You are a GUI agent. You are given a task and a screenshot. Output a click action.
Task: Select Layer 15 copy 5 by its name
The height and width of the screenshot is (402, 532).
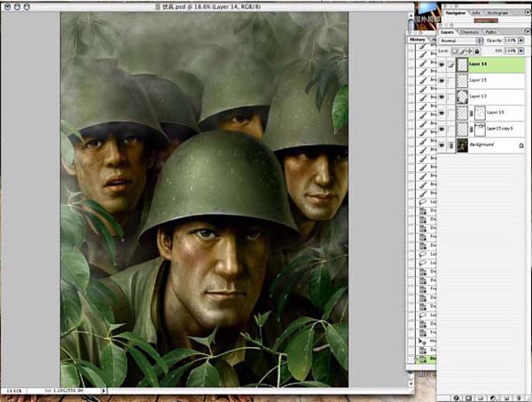click(x=500, y=129)
